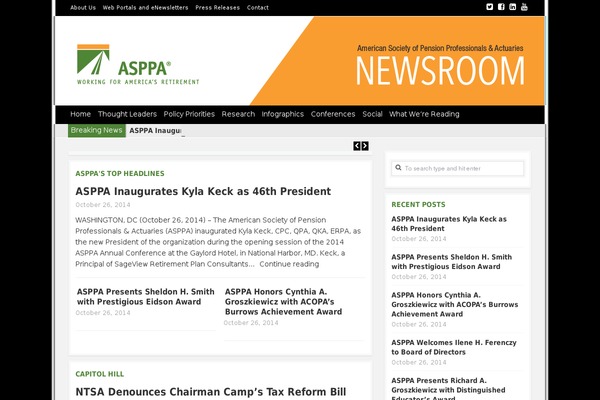
Task: Focus the search input field
Action: [457, 168]
